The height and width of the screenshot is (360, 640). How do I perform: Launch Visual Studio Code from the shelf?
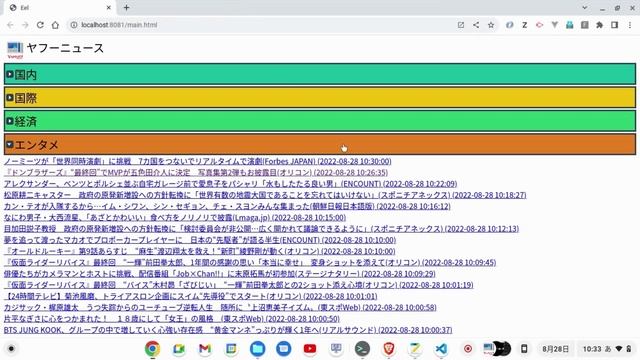(441, 349)
